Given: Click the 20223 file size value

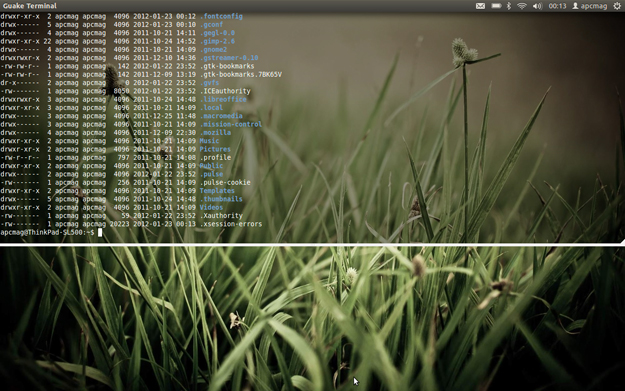Looking at the screenshot, I should pos(119,224).
